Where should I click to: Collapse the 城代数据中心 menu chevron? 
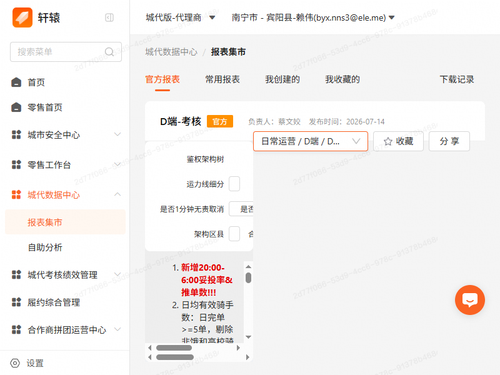pos(117,194)
